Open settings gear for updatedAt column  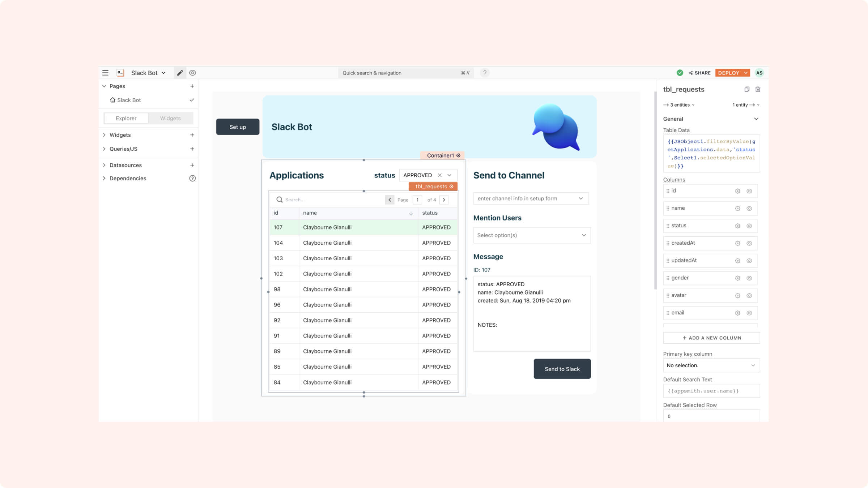point(737,261)
